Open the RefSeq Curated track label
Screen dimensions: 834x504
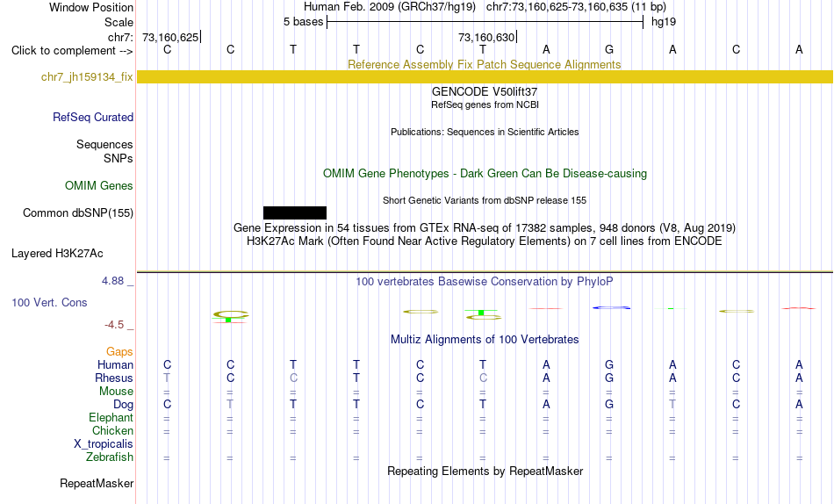[93, 117]
